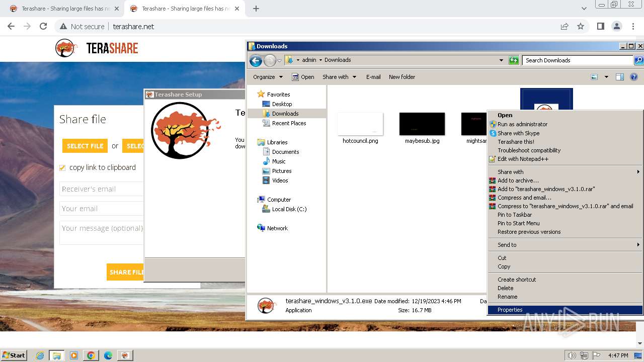The width and height of the screenshot is (644, 362).
Task: Open Windows Explorer in taskbar
Action: pyautogui.click(x=57, y=355)
